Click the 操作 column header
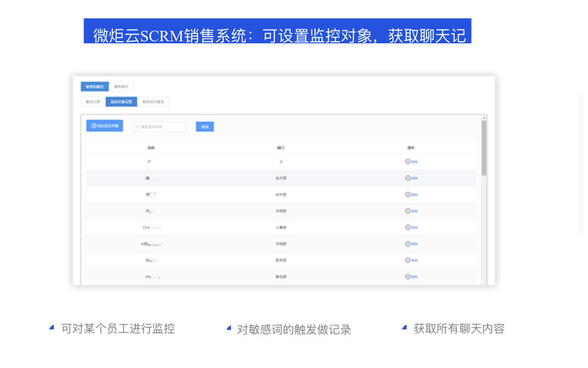 coord(411,148)
